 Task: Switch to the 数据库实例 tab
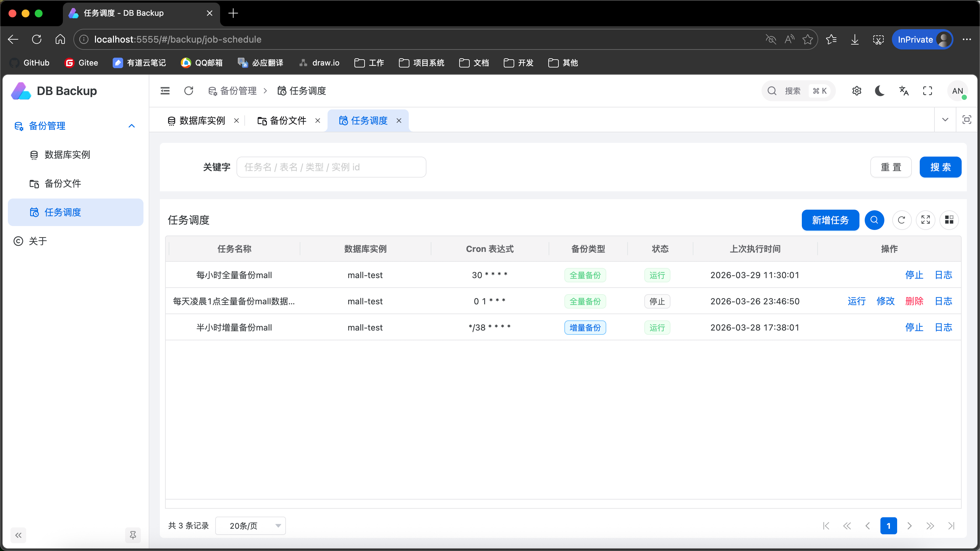pos(202,121)
